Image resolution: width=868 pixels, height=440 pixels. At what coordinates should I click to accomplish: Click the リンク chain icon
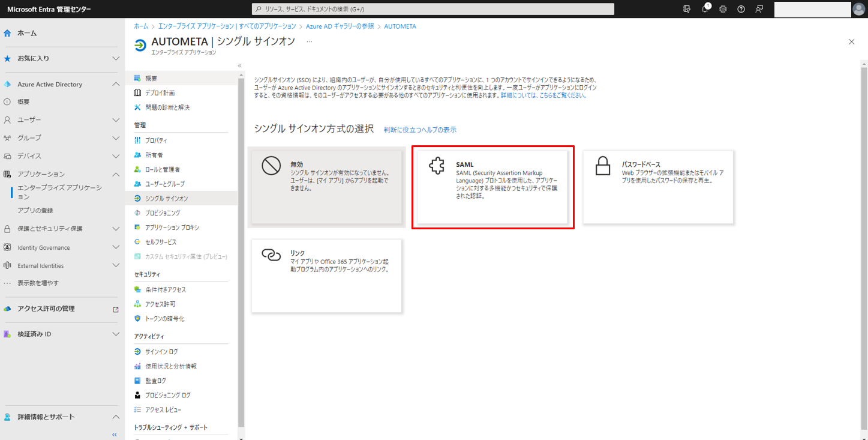point(271,255)
